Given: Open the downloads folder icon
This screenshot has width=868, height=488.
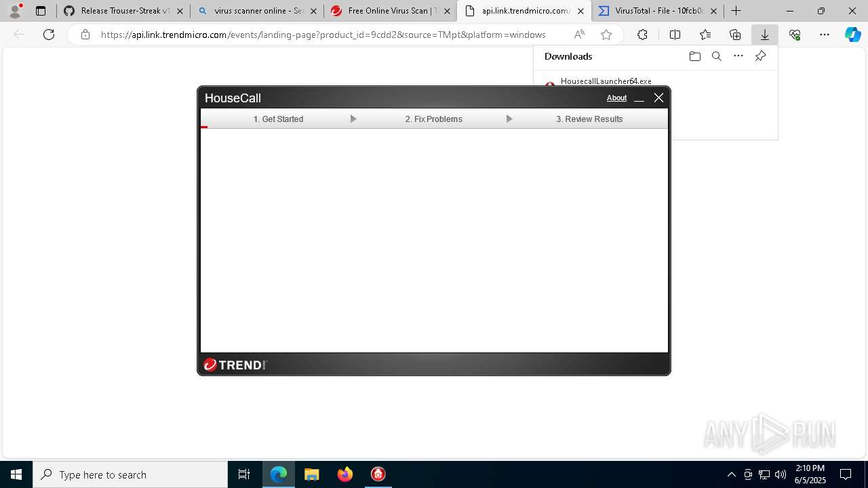Looking at the screenshot, I should (x=694, y=56).
